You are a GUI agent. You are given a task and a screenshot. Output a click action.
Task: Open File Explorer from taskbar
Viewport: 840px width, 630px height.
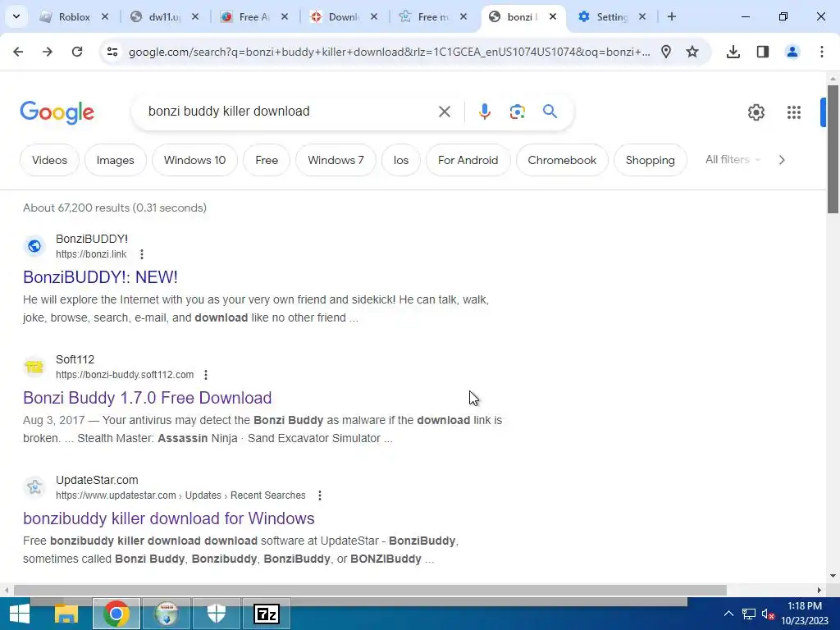pyautogui.click(x=66, y=614)
